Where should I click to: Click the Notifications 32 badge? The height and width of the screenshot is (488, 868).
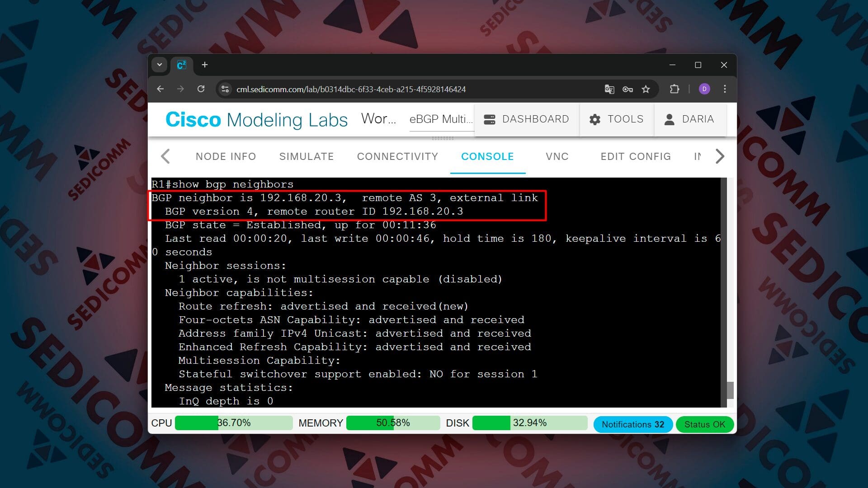632,424
